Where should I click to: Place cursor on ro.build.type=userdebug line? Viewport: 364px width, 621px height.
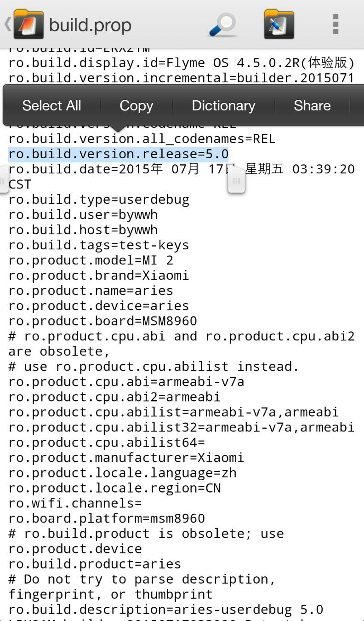[x=99, y=200]
